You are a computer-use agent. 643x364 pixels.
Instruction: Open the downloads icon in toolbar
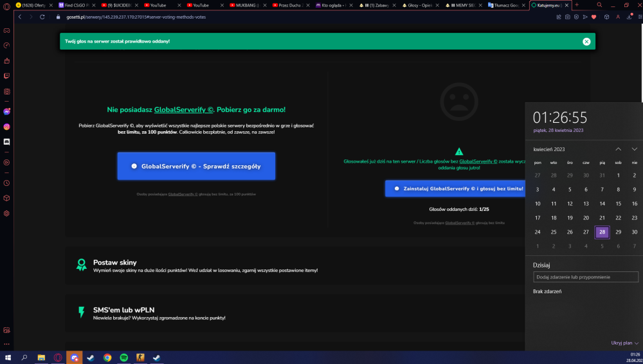[629, 17]
